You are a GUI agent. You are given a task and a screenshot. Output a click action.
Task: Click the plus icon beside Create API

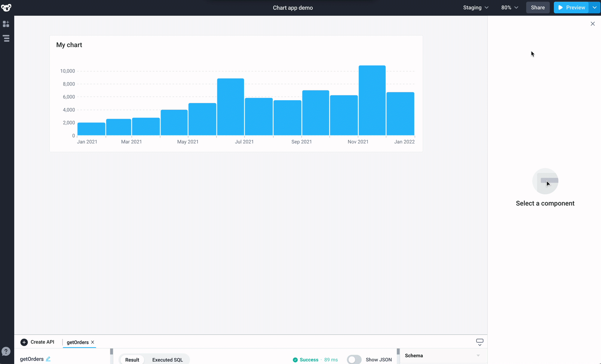point(24,342)
